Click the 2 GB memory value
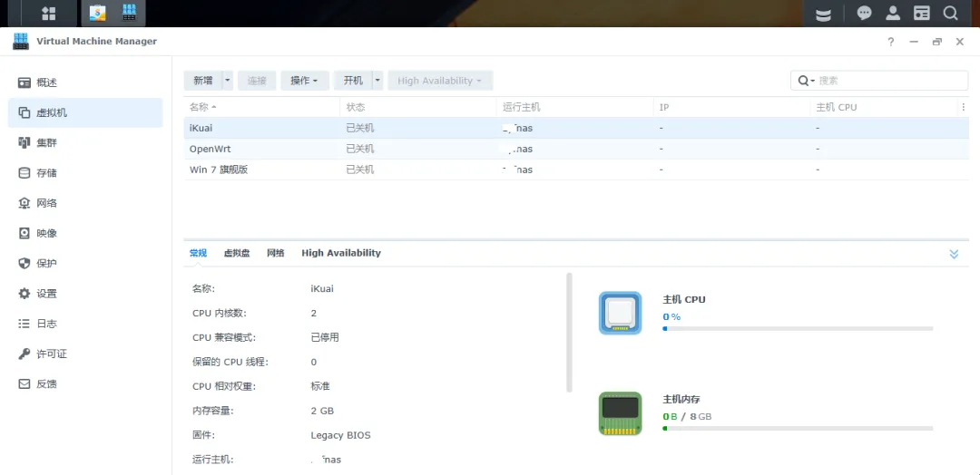This screenshot has height=475, width=980. coord(322,411)
